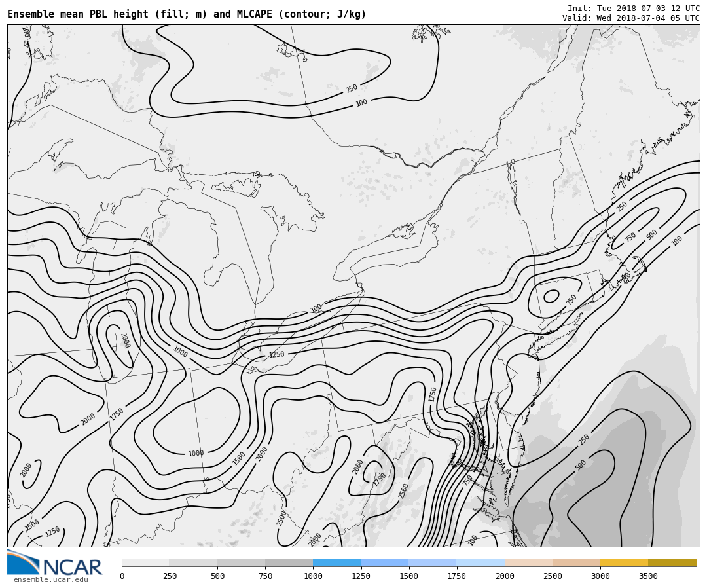Viewport: 707px width, 588px height.
Task: Click the colorbar tick label 0
Action: 122,576
